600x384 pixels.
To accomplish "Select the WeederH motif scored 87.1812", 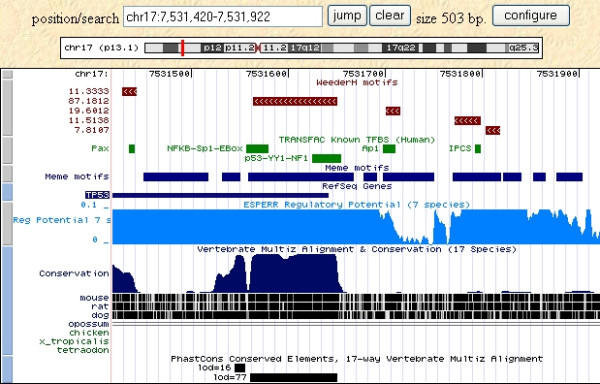I will coord(295,101).
